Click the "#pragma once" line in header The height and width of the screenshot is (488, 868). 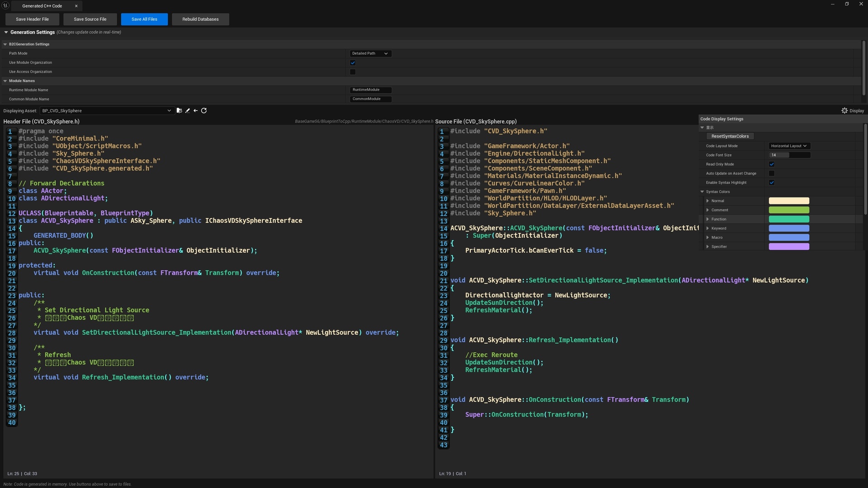tap(41, 131)
